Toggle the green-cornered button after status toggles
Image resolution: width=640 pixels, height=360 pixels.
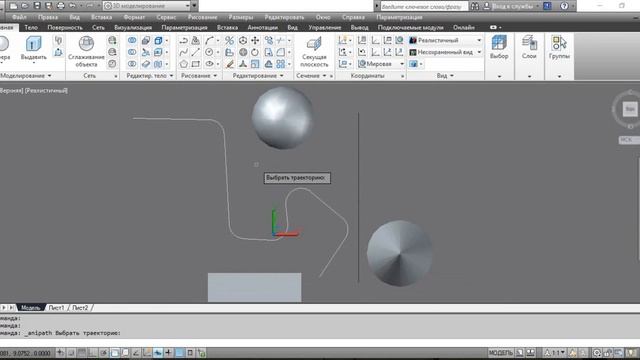click(x=201, y=353)
